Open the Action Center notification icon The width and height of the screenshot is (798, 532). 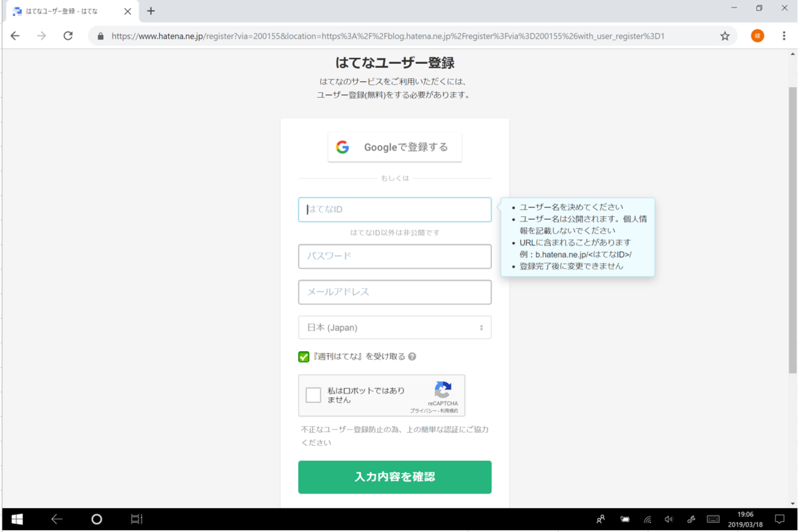pyautogui.click(x=780, y=519)
